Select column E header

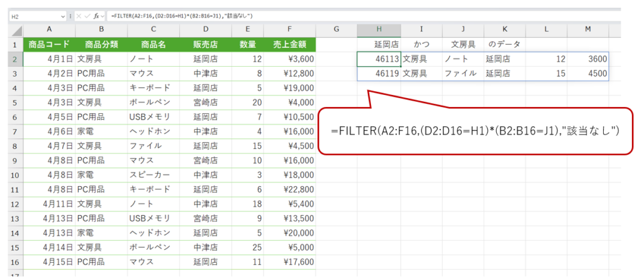coord(248,30)
